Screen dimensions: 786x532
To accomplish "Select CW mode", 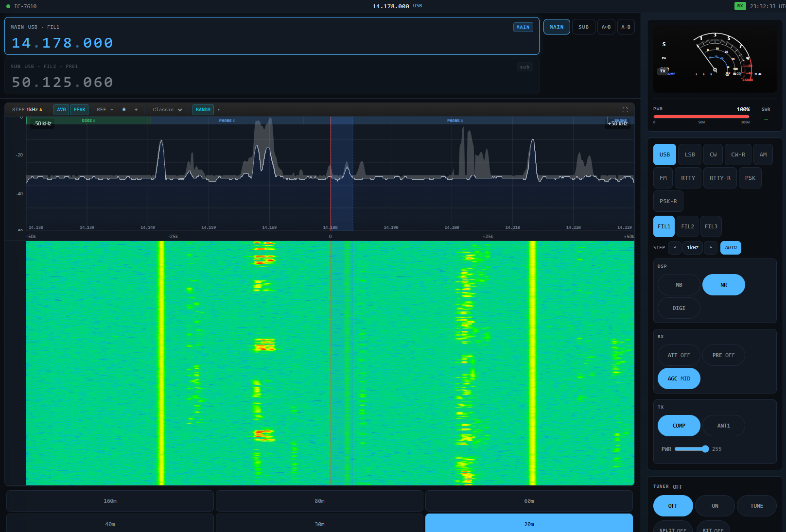I will pos(713,154).
